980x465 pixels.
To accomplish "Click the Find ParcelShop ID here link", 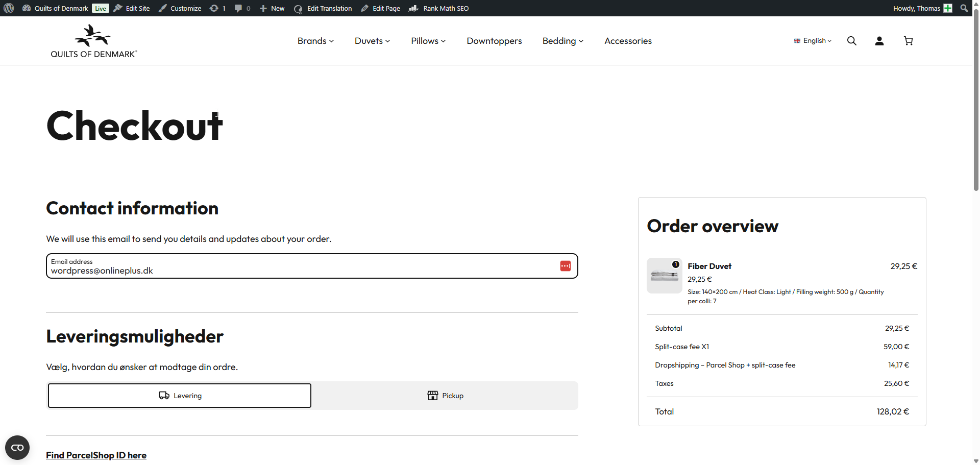I will tap(96, 455).
